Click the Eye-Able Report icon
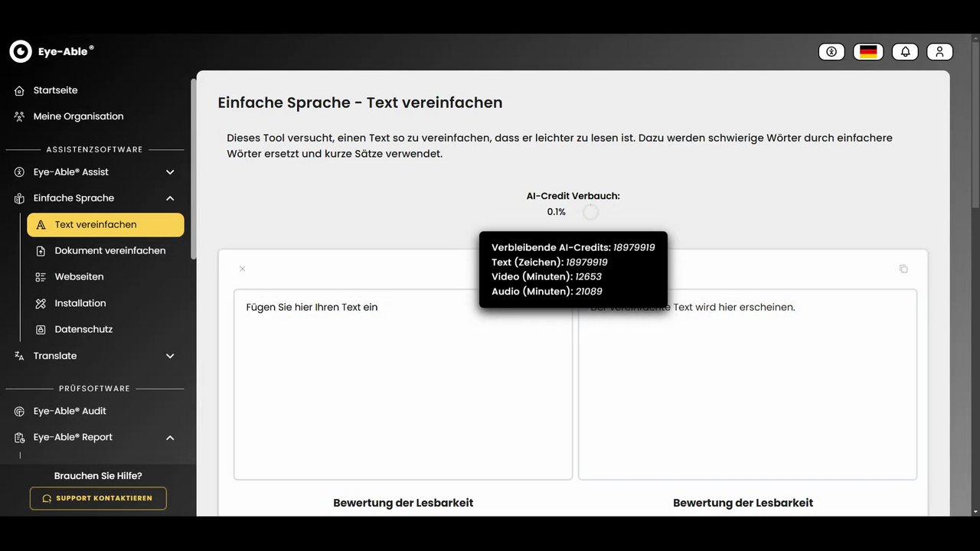The width and height of the screenshot is (980, 551). pyautogui.click(x=20, y=438)
